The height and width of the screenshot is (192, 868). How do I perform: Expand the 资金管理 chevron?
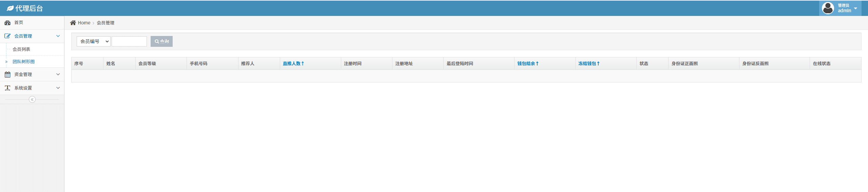click(x=58, y=74)
